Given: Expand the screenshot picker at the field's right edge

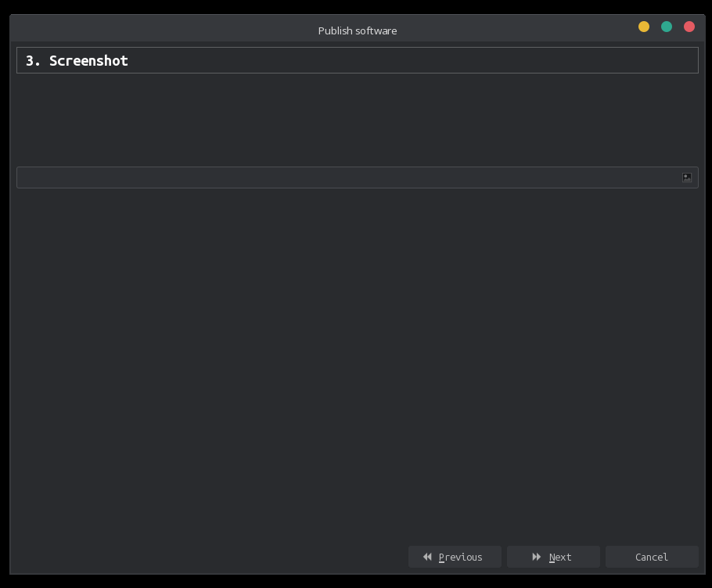Looking at the screenshot, I should pos(686,177).
